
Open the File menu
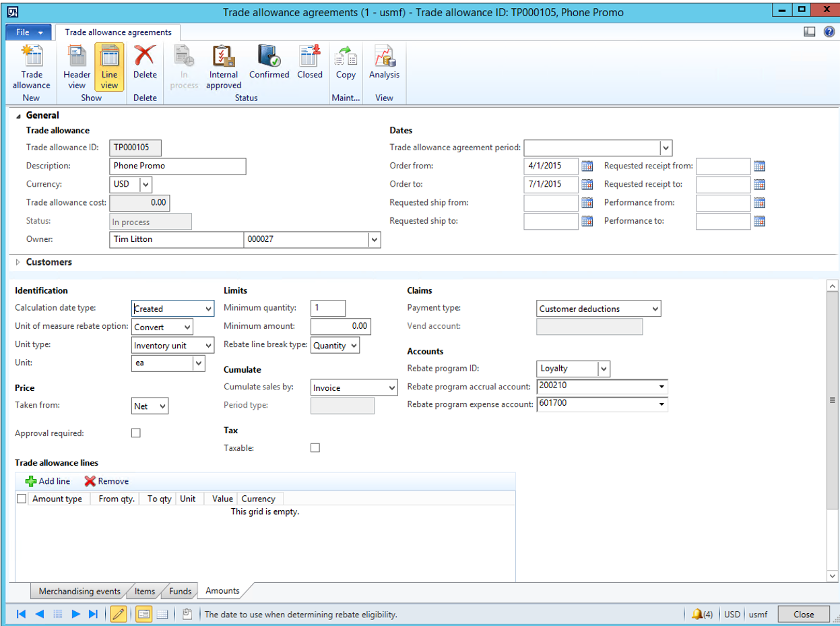(x=29, y=32)
